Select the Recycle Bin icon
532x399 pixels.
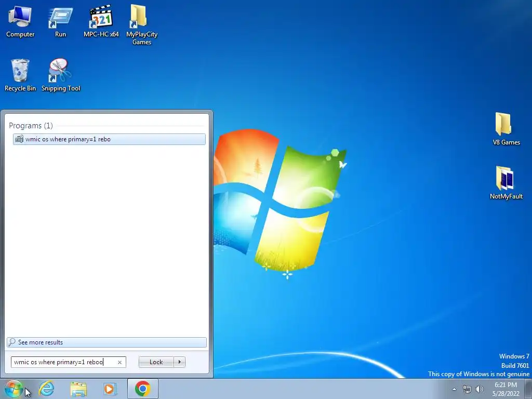pos(20,75)
